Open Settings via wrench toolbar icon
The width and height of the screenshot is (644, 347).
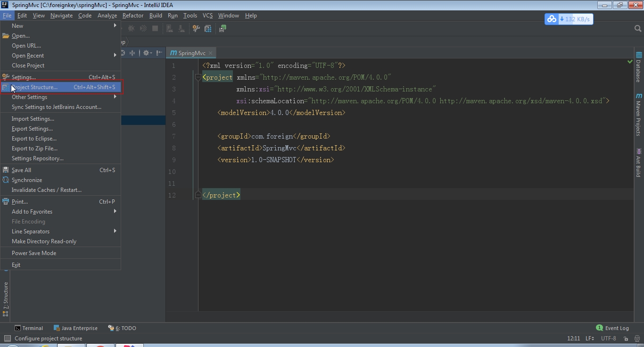tap(196, 28)
